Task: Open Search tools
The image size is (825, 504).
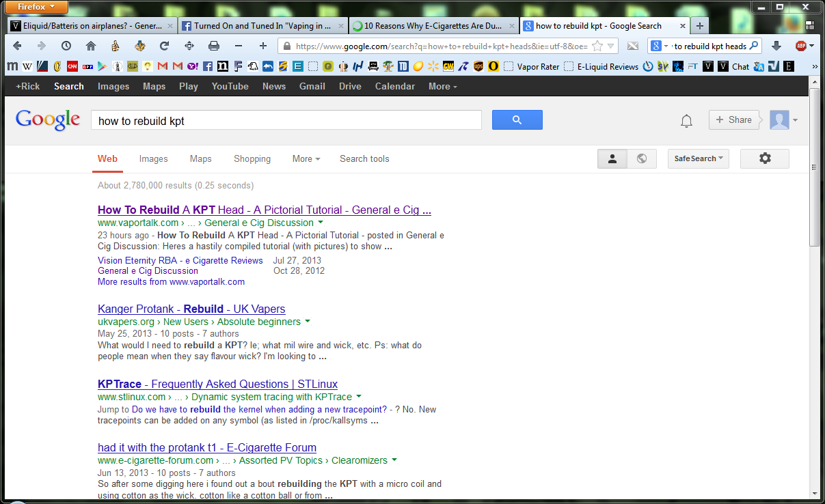Action: pyautogui.click(x=364, y=158)
